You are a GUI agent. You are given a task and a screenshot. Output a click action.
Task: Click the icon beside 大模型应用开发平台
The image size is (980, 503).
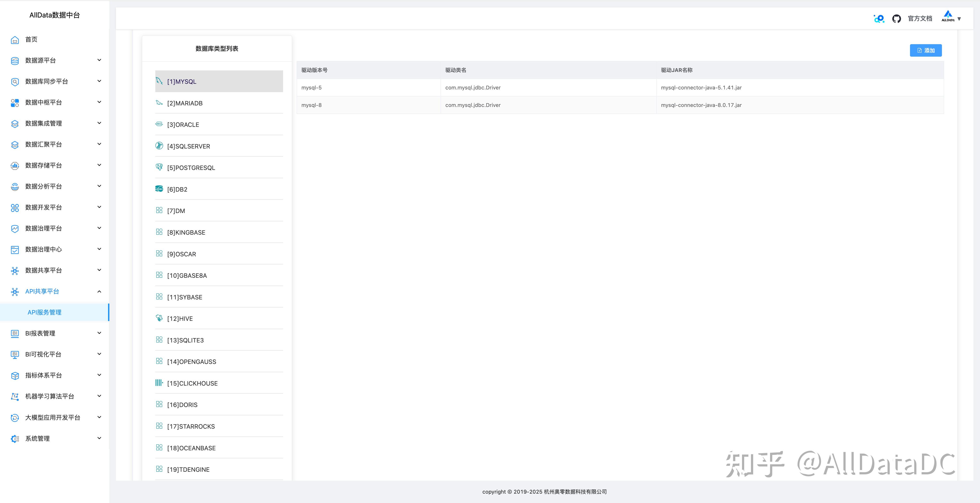[15, 418]
